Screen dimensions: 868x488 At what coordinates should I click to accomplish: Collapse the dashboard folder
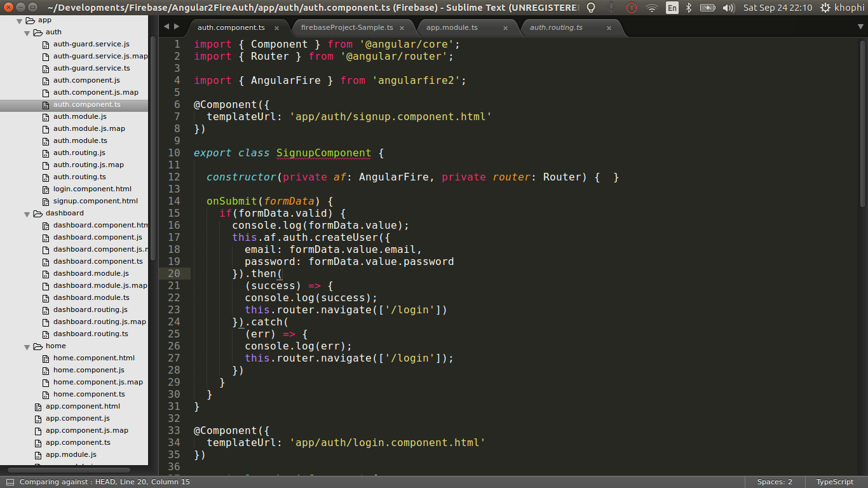[x=27, y=213]
